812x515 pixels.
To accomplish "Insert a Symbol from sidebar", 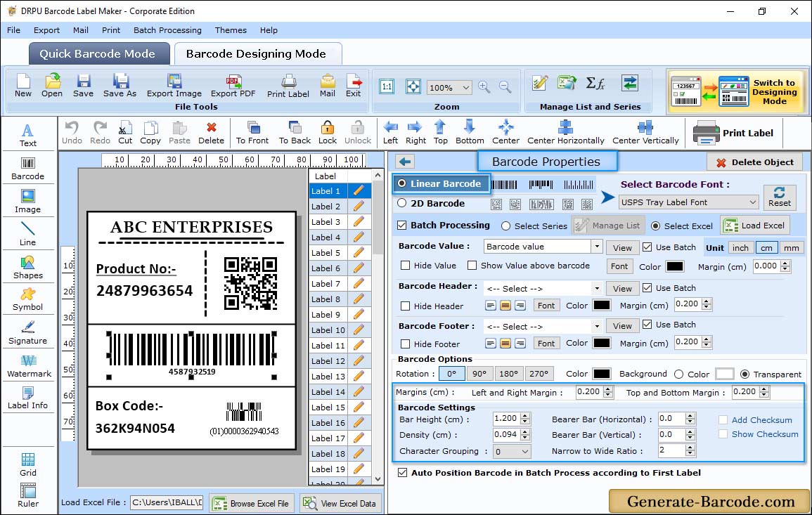I will (x=28, y=299).
